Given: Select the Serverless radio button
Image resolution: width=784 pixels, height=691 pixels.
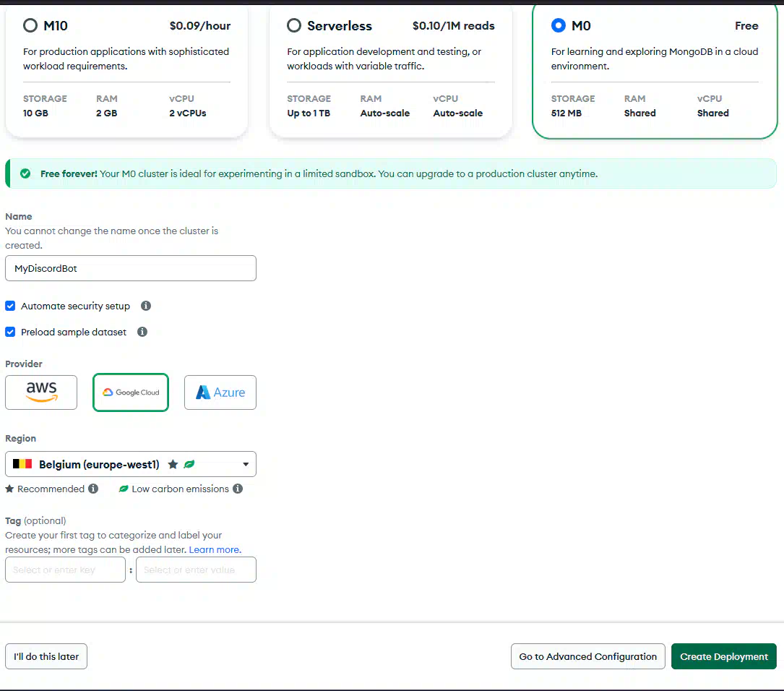Looking at the screenshot, I should (294, 25).
